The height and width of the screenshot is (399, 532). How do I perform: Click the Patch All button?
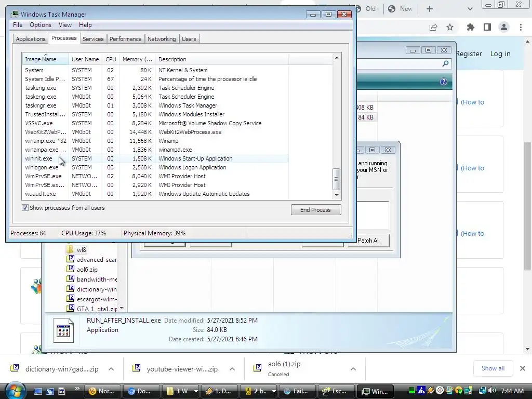coord(368,240)
